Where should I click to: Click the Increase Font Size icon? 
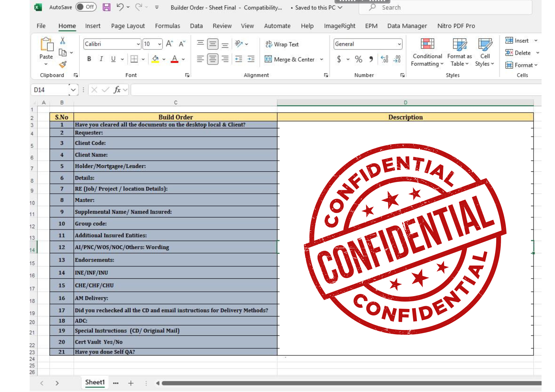coord(169,44)
